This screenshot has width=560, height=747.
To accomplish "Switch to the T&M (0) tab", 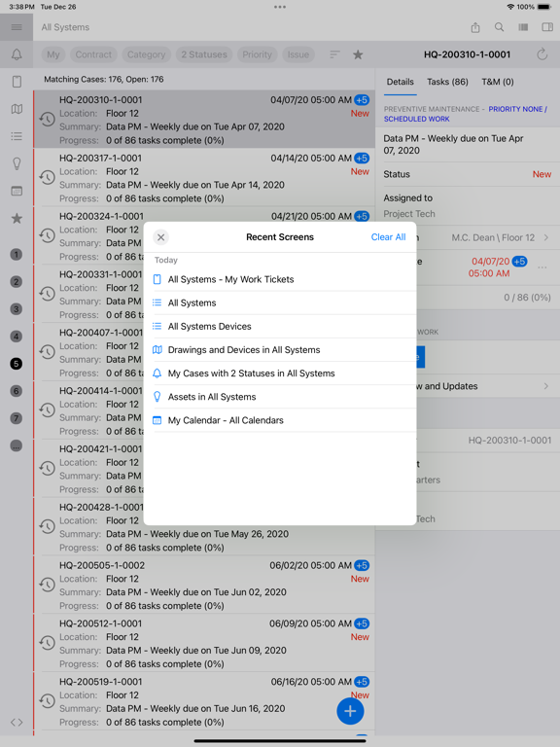I will click(498, 82).
